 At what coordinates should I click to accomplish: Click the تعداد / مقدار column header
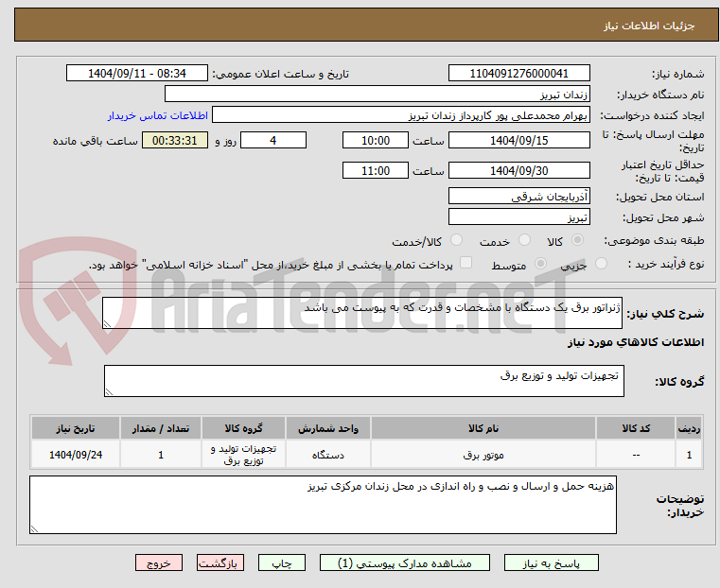pos(161,428)
